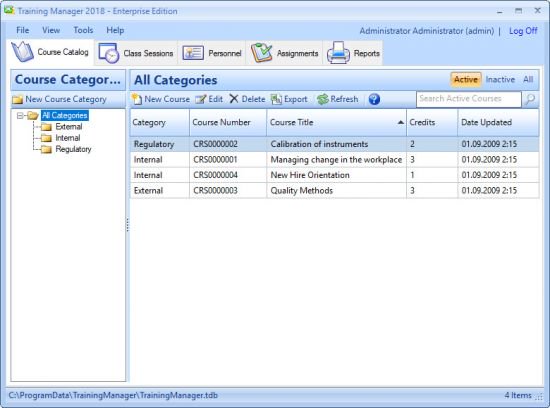Click the search magnifier icon
This screenshot has height=408, width=550.
click(x=530, y=99)
